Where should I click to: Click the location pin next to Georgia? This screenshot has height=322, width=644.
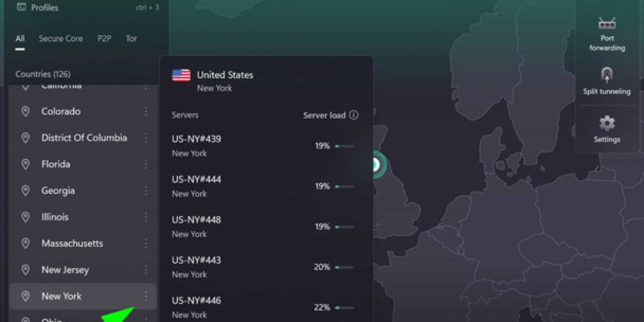pos(25,191)
